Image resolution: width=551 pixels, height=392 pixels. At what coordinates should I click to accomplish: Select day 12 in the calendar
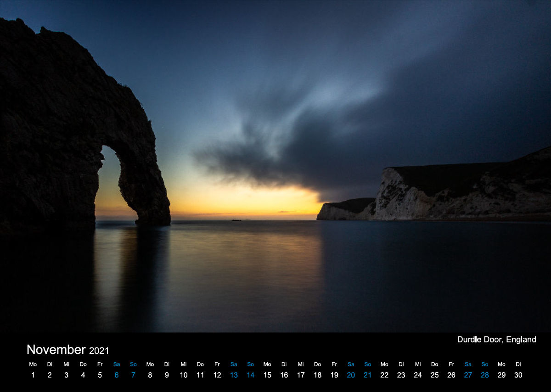click(x=217, y=375)
